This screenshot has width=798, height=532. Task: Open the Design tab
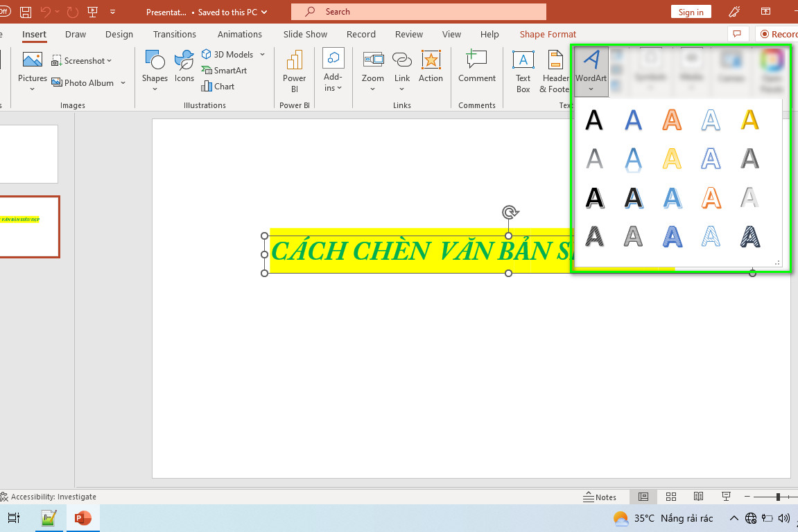(x=119, y=34)
